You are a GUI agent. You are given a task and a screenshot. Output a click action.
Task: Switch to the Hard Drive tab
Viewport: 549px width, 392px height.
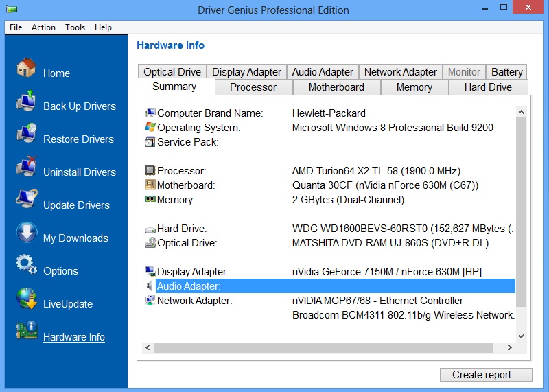tap(488, 87)
